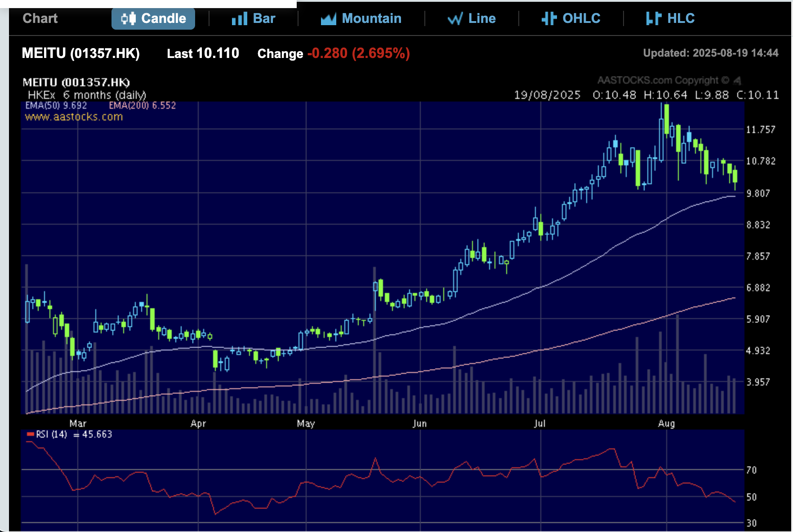Click the 5.907 price axis label
This screenshot has width=793, height=532.
tap(758, 319)
